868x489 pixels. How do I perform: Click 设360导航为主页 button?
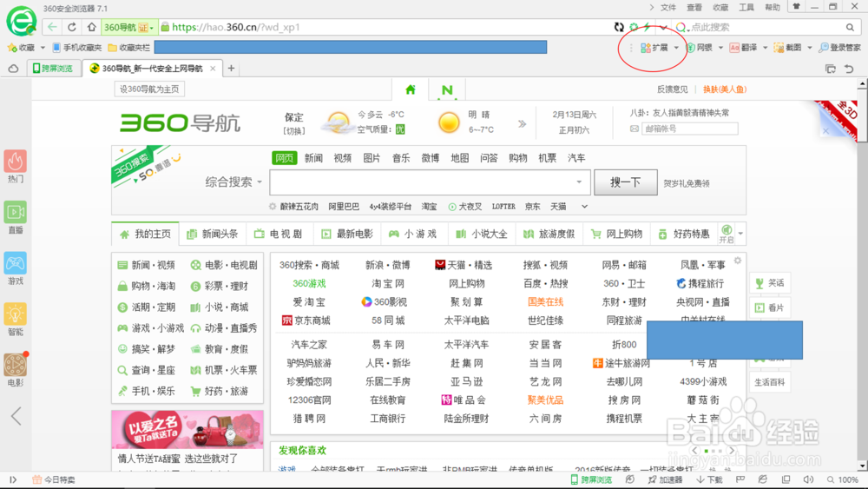pos(149,89)
